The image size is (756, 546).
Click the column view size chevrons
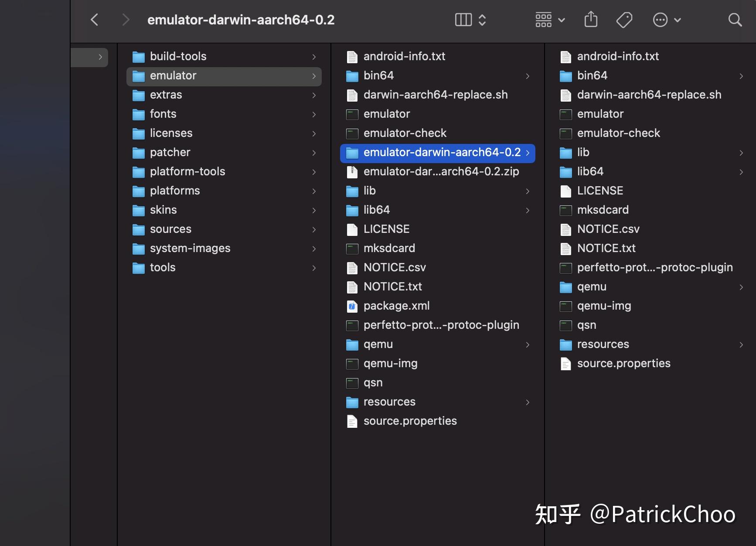click(483, 20)
